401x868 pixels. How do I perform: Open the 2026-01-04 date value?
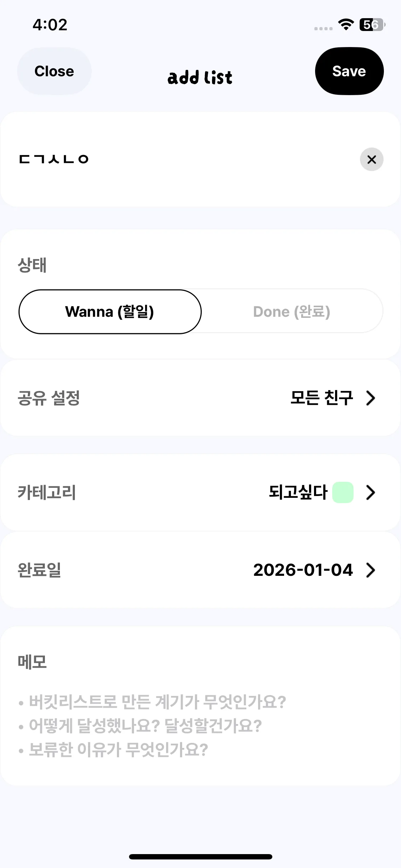pos(303,570)
